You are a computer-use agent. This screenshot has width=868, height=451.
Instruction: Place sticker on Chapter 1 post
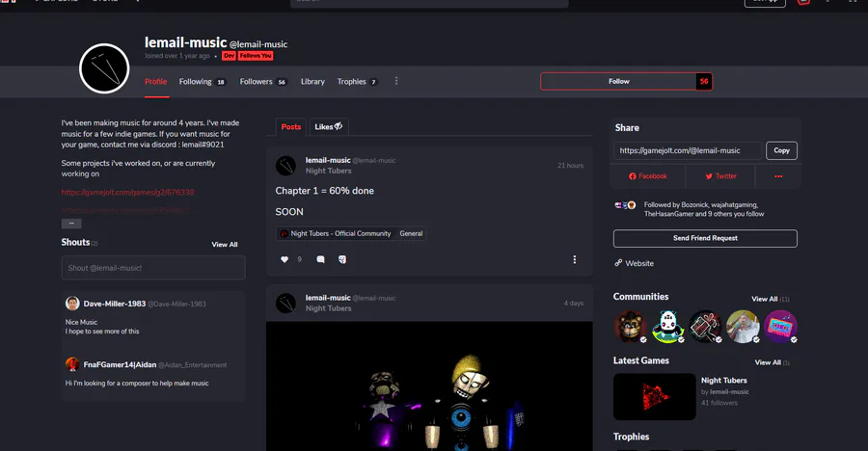click(x=342, y=259)
